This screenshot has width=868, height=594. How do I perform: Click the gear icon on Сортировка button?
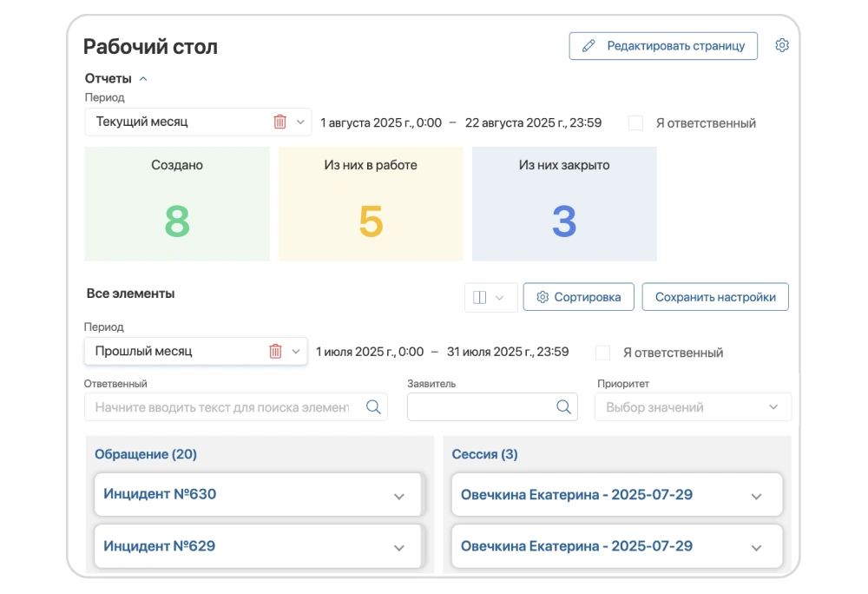[542, 297]
